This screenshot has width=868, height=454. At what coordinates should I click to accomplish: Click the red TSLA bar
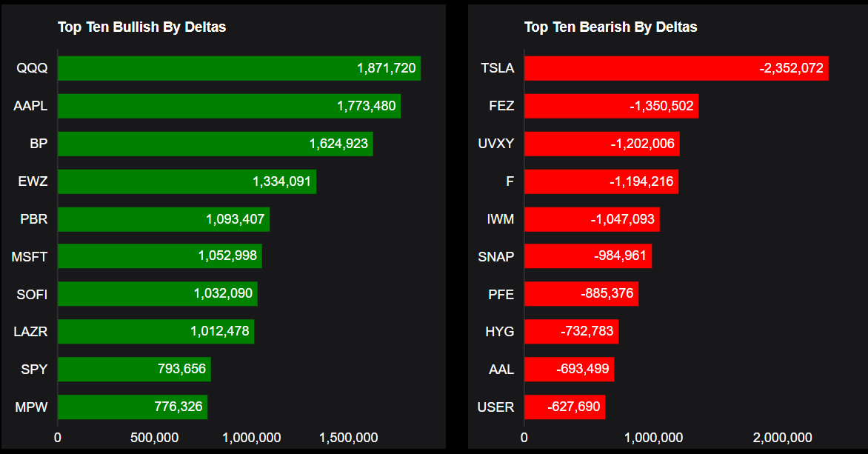pos(675,68)
